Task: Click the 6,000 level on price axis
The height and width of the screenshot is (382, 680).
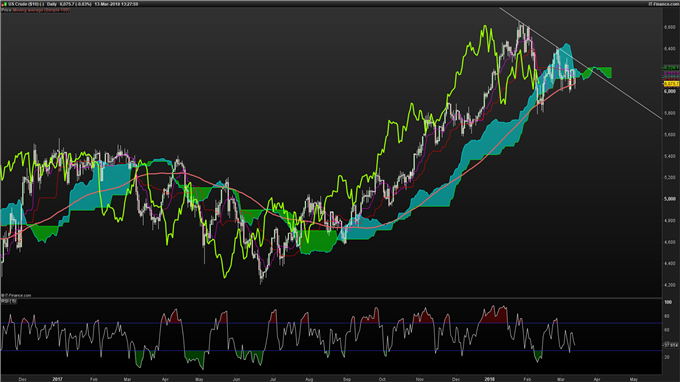Action: coord(670,91)
